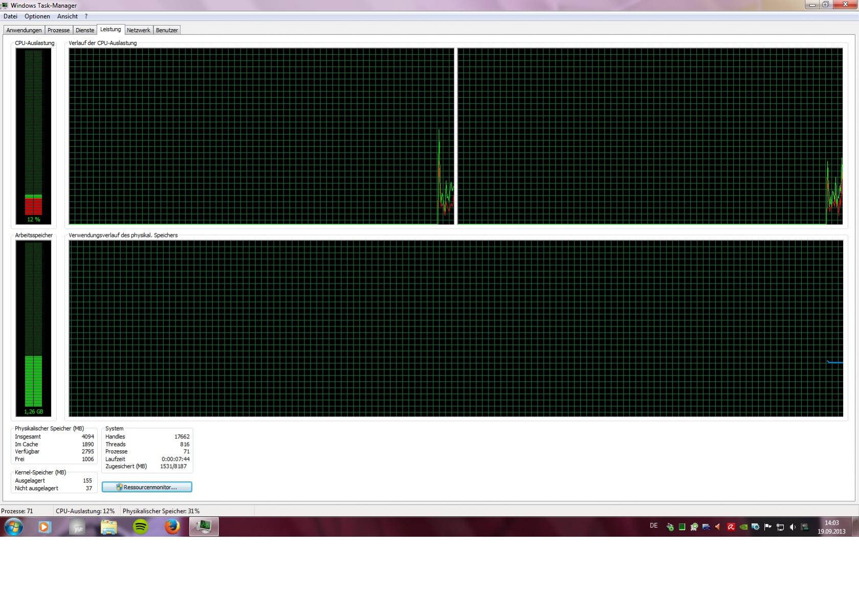
Task: Click the blue gear settings tray icon
Action: pyautogui.click(x=756, y=527)
